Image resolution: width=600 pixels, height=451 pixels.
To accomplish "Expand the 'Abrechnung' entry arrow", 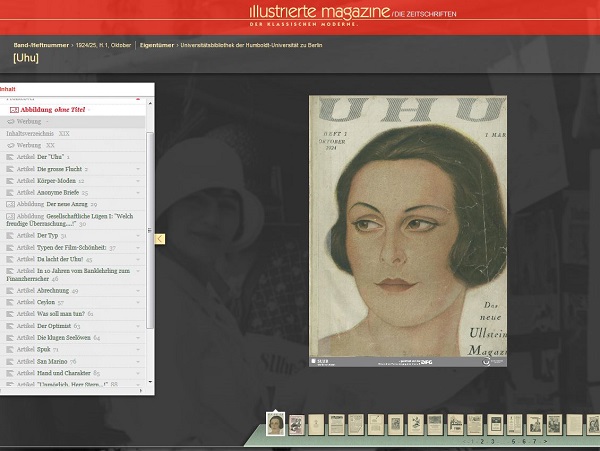I will click(138, 291).
